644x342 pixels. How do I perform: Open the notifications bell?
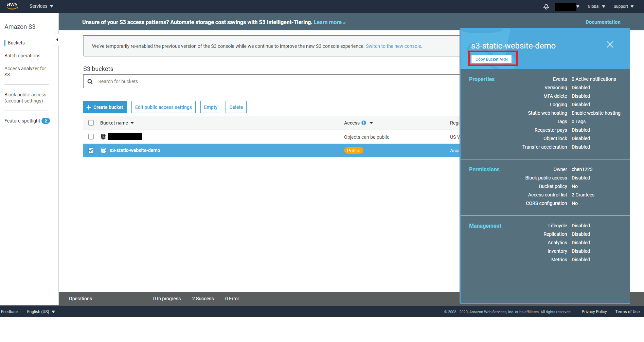(546, 6)
